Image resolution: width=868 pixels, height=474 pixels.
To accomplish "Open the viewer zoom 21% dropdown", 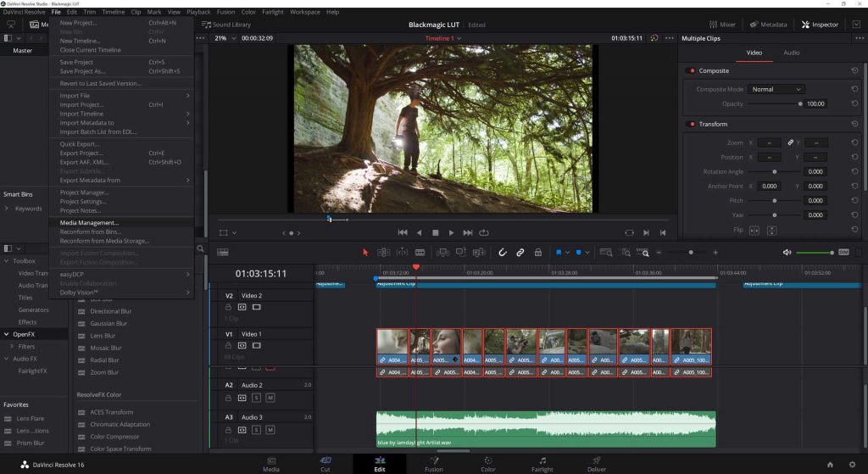I will click(x=225, y=38).
